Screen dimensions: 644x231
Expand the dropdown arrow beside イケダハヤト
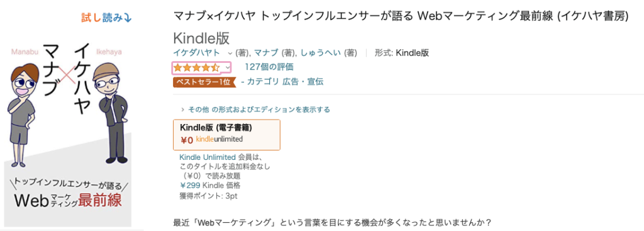[x=230, y=53]
